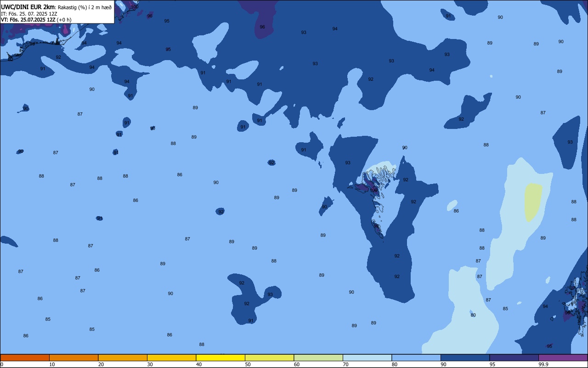Click the '99.9' legend tick label
The height and width of the screenshot is (368, 588).
pyautogui.click(x=543, y=364)
